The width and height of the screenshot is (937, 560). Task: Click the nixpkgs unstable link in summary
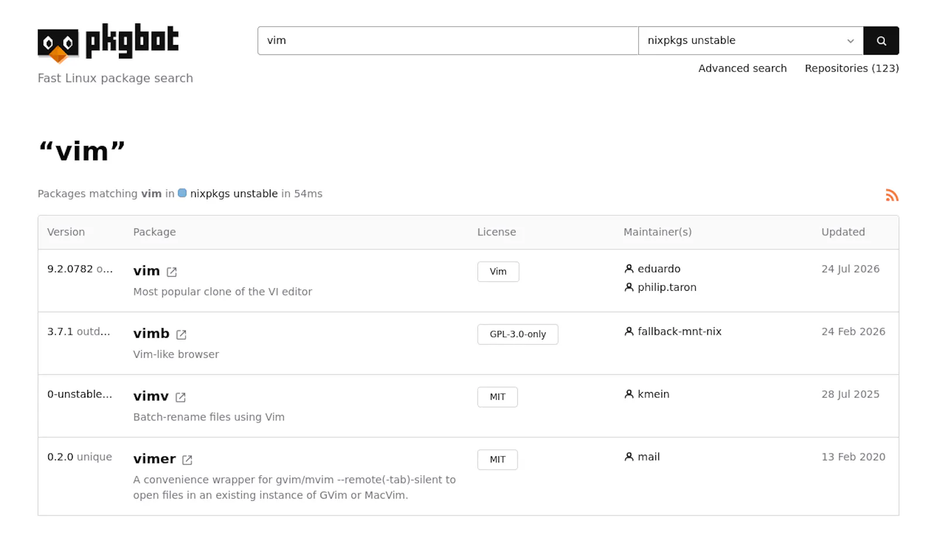click(x=234, y=194)
